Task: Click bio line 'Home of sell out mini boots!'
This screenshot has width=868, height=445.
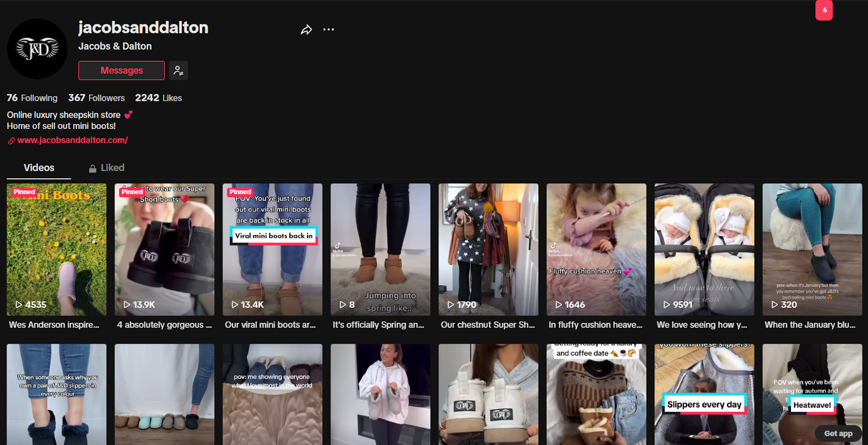Action: coord(61,126)
